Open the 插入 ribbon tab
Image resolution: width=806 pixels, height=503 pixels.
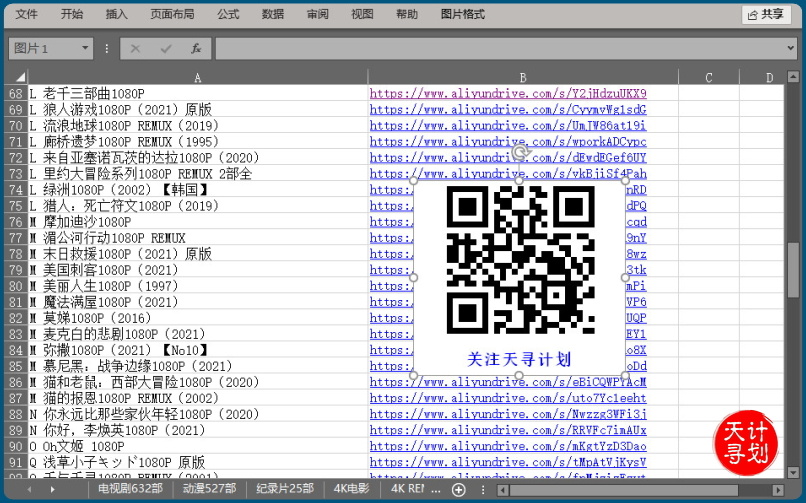pyautogui.click(x=116, y=14)
